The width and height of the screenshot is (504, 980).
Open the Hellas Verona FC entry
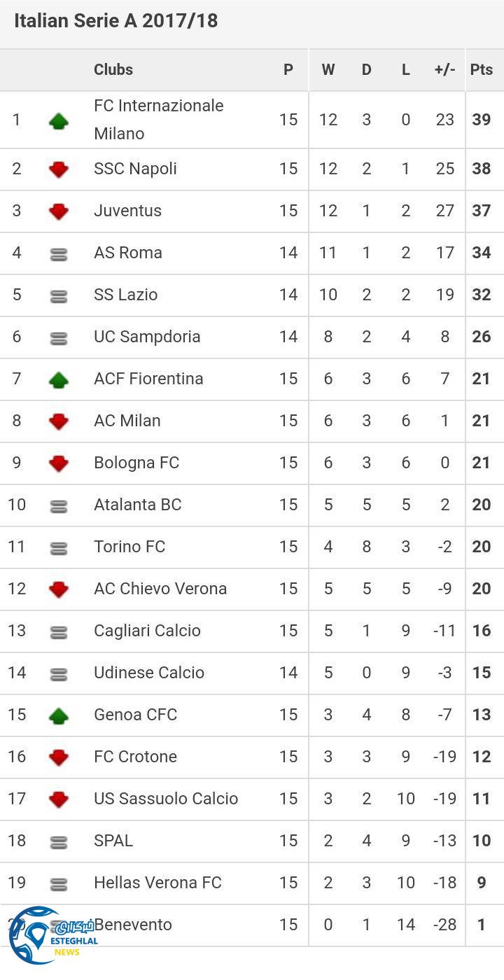(x=157, y=883)
